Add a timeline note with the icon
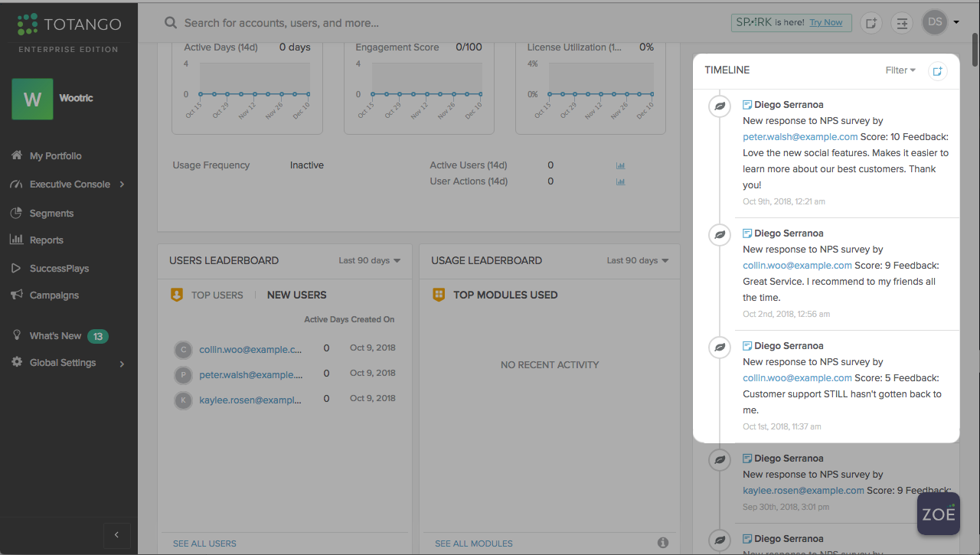The height and width of the screenshot is (555, 980). pyautogui.click(x=937, y=71)
